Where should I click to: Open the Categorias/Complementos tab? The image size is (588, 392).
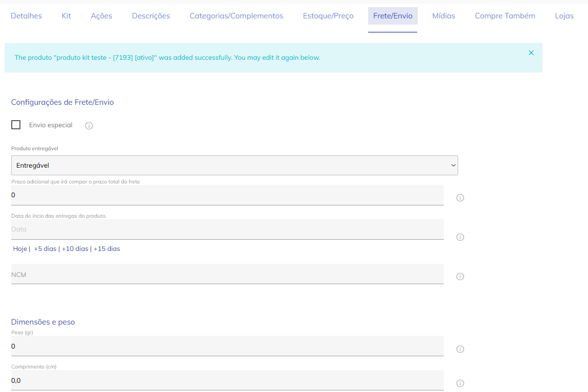pos(236,16)
